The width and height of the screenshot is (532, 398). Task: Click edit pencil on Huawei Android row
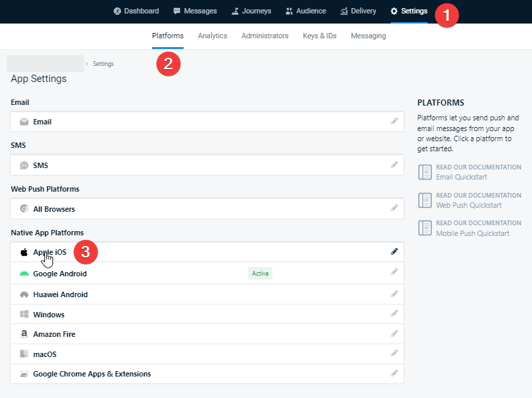(394, 294)
